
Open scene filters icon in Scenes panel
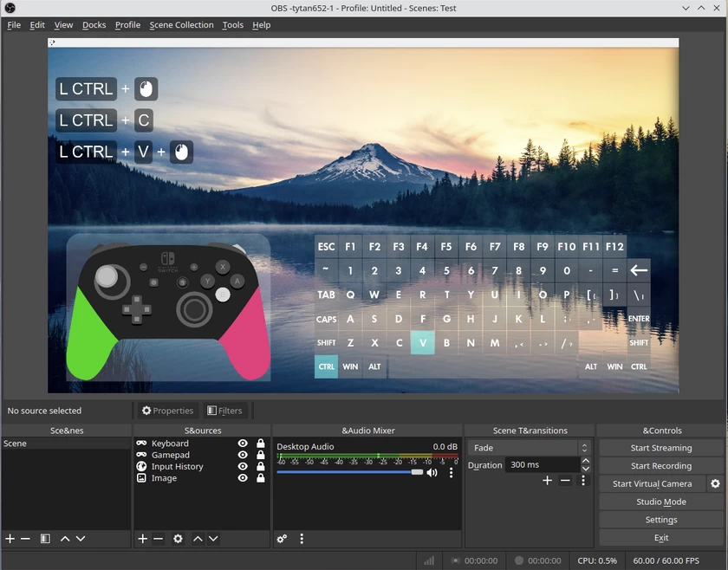click(45, 539)
